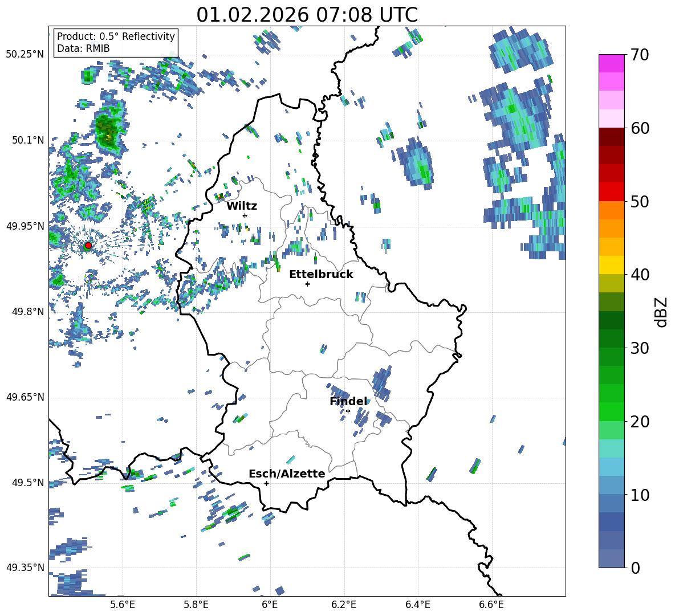The image size is (675, 616).
Task: Select the Findel label
Action: 348,401
